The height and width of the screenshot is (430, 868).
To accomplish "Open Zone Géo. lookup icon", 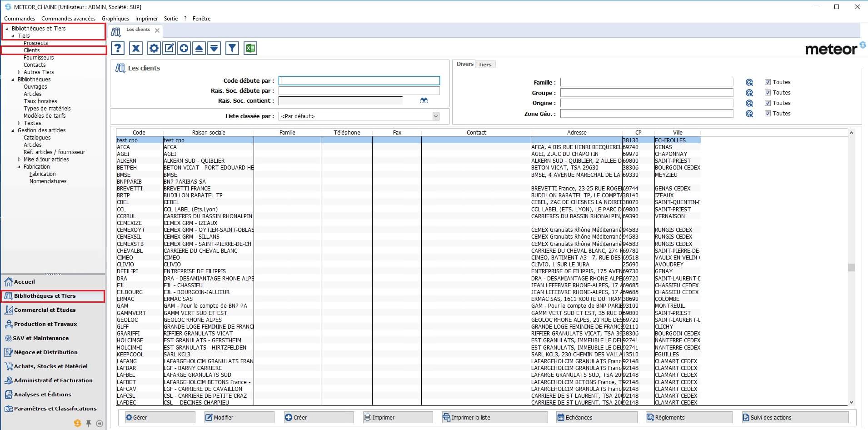I will (x=749, y=114).
